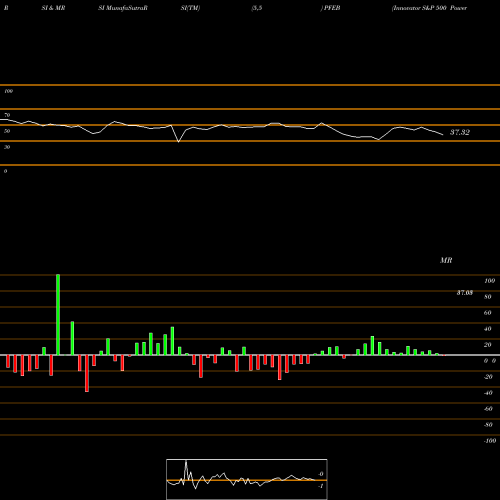The width and height of the screenshot is (500, 500).
Task: Click the 60 label on the MR axis
Action: tap(488, 313)
